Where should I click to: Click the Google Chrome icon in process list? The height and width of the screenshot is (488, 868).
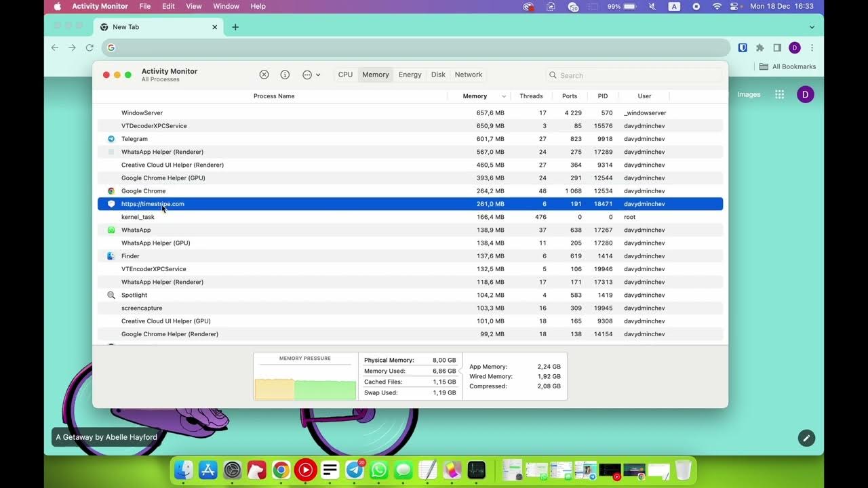(111, 191)
